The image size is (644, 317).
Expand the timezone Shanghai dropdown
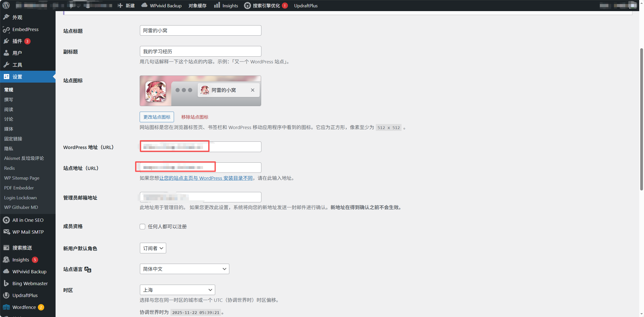click(177, 290)
